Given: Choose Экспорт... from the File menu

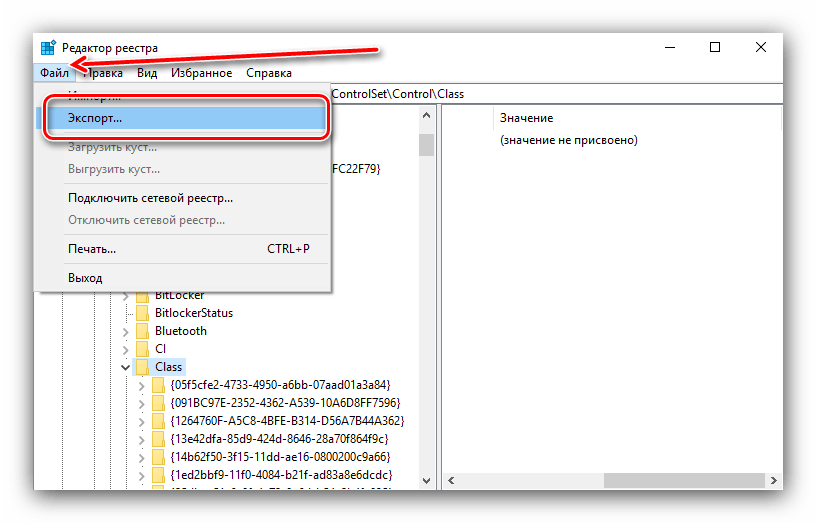Looking at the screenshot, I should click(95, 118).
